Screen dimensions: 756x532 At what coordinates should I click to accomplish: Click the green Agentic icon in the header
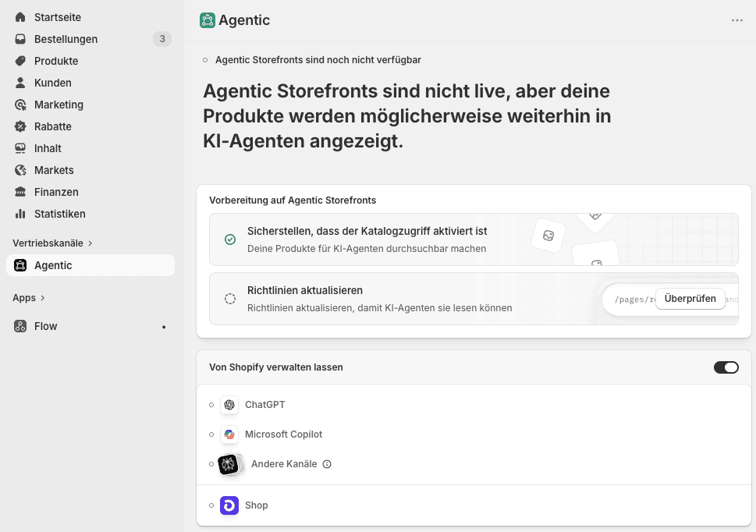tap(208, 20)
